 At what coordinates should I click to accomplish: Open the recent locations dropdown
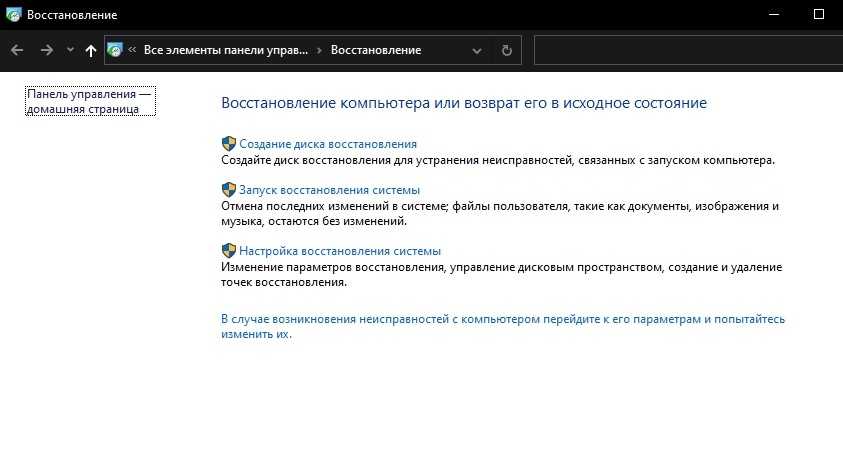tap(70, 50)
